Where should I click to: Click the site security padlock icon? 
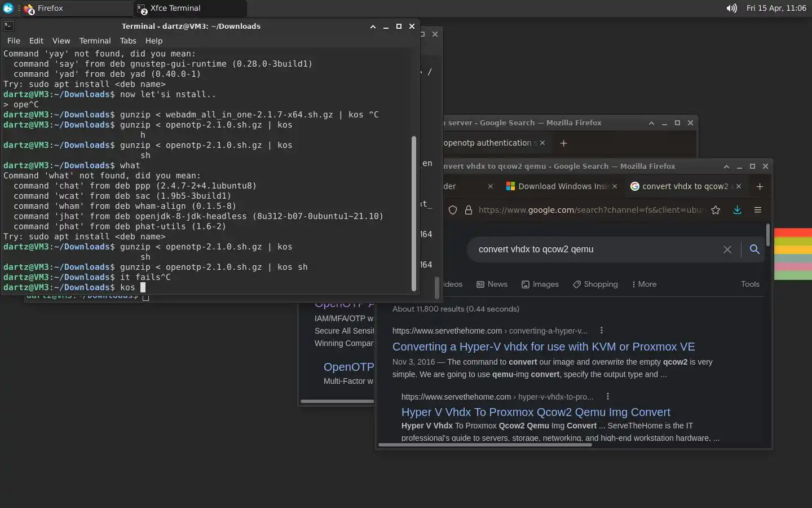click(468, 210)
